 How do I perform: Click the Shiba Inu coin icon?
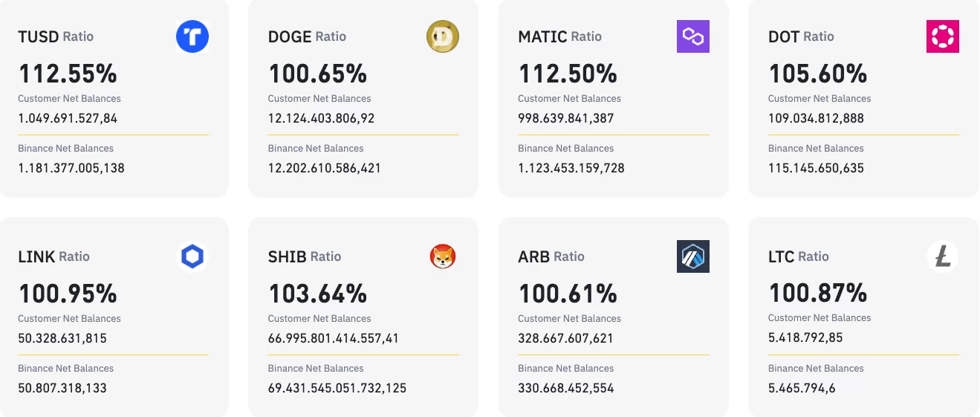click(x=443, y=257)
